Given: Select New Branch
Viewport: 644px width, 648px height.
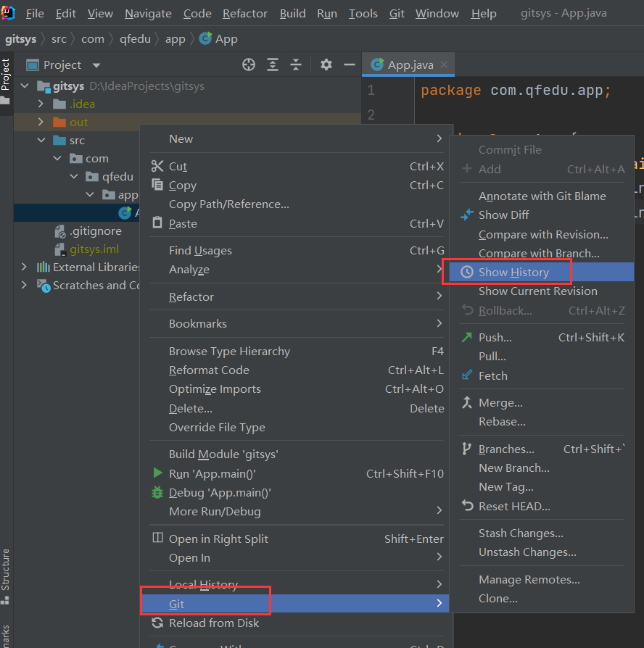Looking at the screenshot, I should point(542,468).
